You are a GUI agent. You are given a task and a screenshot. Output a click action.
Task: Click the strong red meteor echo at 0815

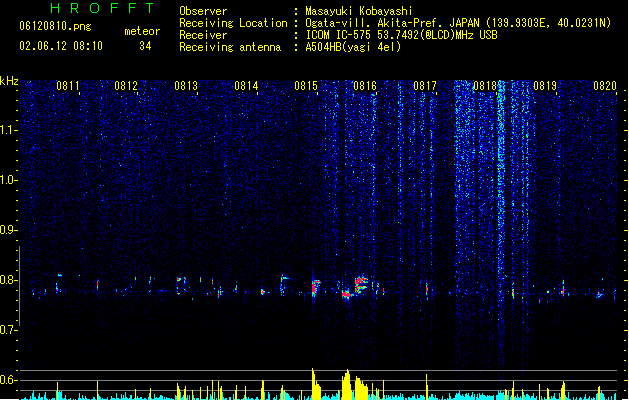point(316,287)
